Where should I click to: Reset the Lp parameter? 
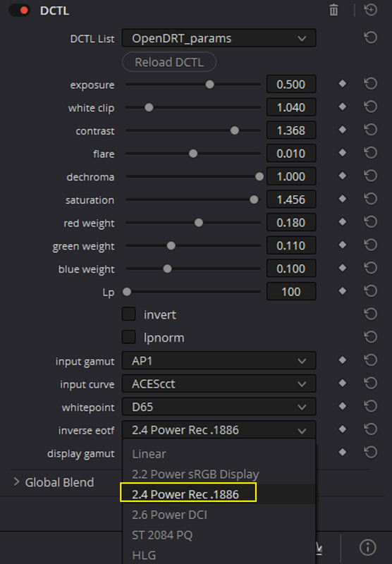pyautogui.click(x=370, y=291)
